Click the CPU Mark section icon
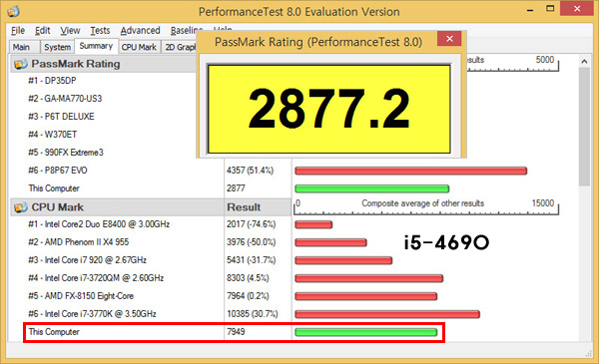Viewport: 599px width, 364px height. (x=20, y=207)
